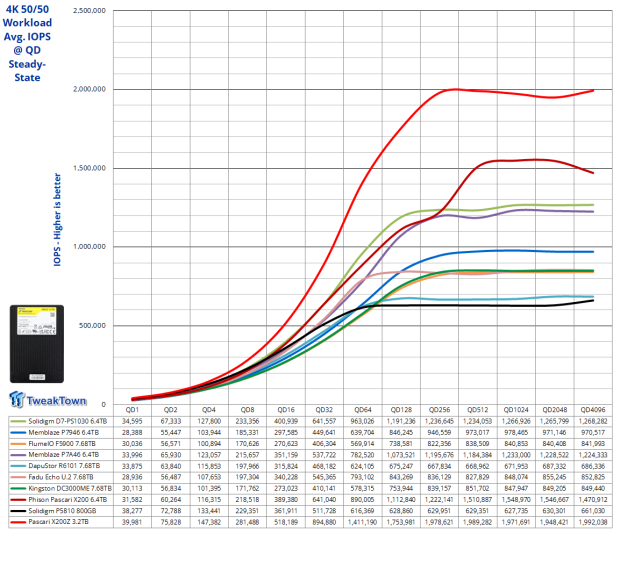Select the 'QD8' column header
The width and height of the screenshot is (620, 568).
(x=247, y=410)
